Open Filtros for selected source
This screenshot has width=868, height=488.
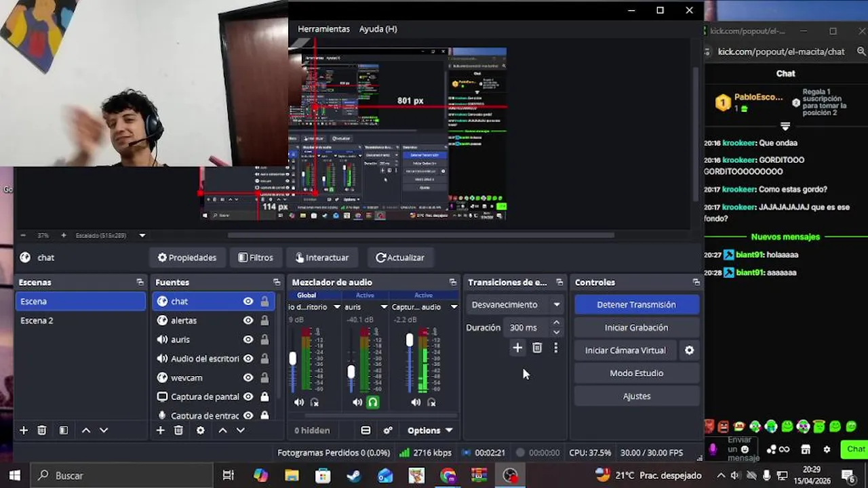point(256,258)
